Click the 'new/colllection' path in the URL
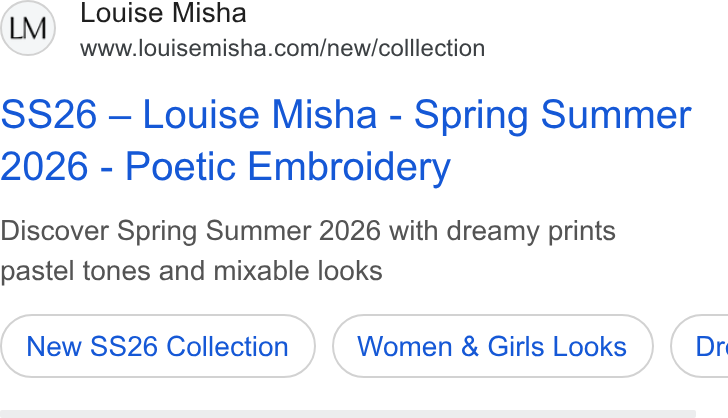Screen dimensions: 728x418 coord(406,48)
